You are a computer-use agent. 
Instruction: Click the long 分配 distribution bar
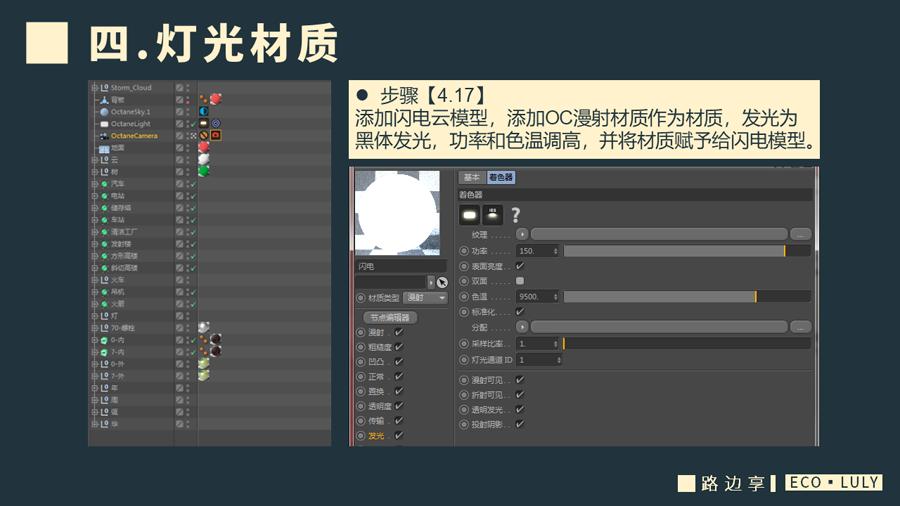pyautogui.click(x=659, y=327)
